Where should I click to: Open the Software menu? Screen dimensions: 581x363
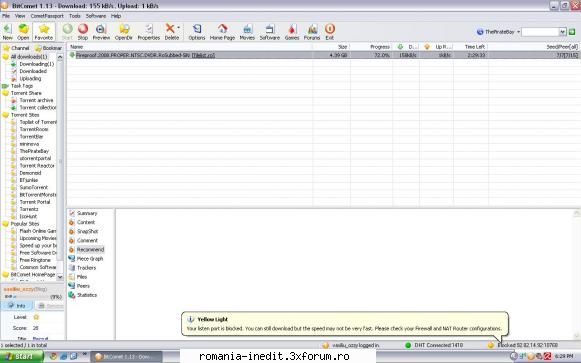pos(96,16)
